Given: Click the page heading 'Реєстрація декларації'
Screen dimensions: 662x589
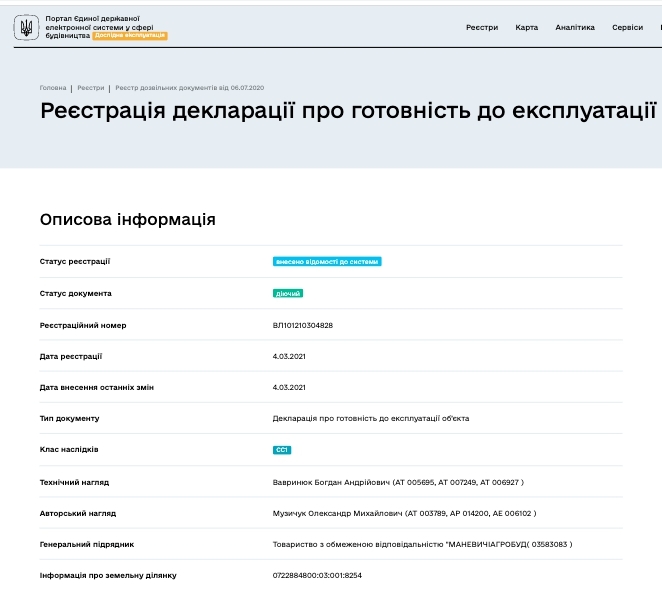Looking at the screenshot, I should (348, 111).
